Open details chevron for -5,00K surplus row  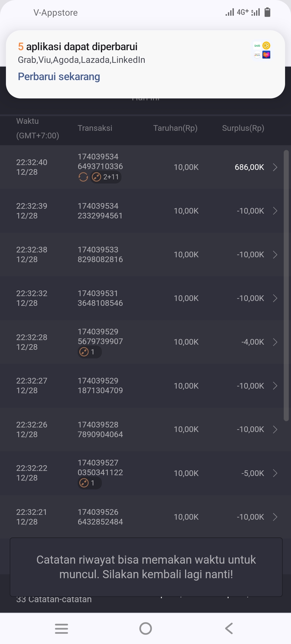pyautogui.click(x=275, y=473)
